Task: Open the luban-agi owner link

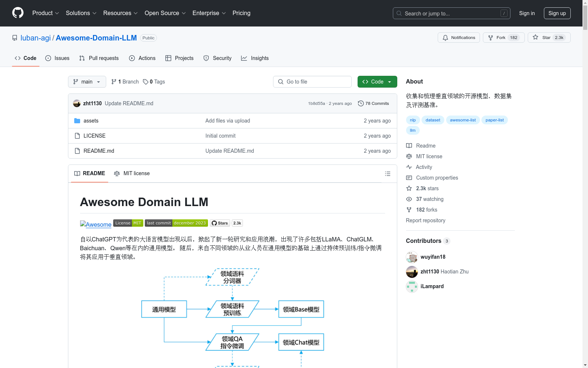Action: click(36, 38)
